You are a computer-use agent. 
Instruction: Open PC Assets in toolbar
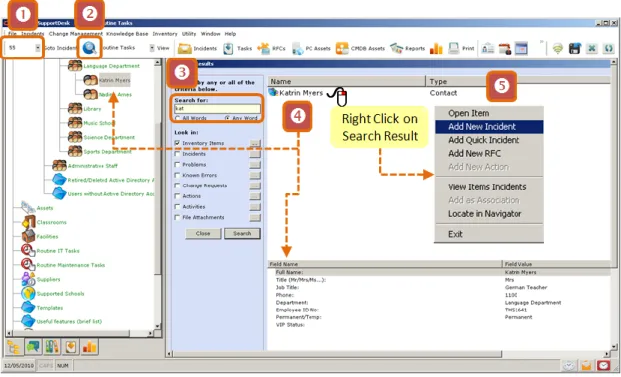click(311, 48)
